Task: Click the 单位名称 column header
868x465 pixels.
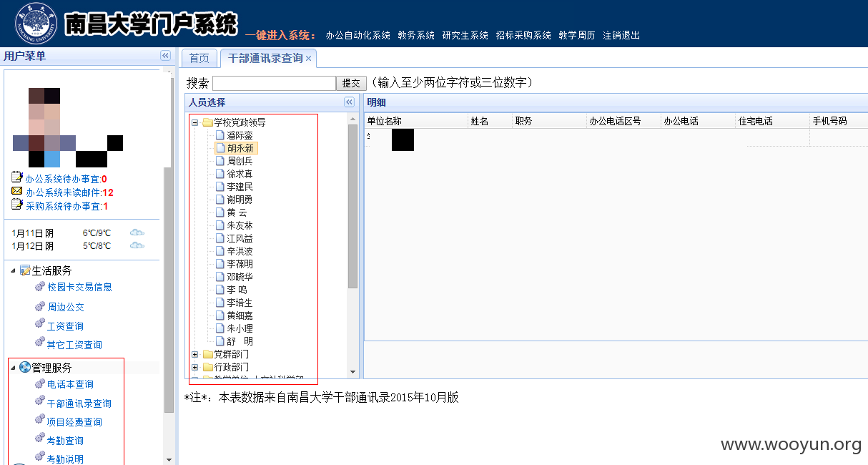Action: (416, 121)
